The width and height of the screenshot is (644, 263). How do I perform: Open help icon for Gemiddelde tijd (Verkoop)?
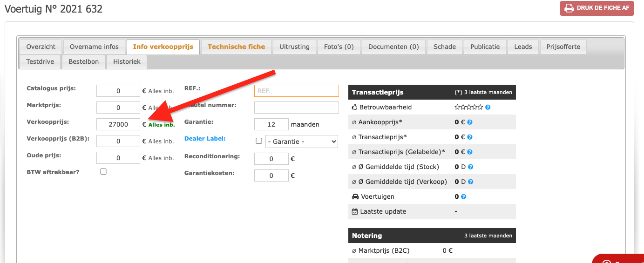point(470,182)
